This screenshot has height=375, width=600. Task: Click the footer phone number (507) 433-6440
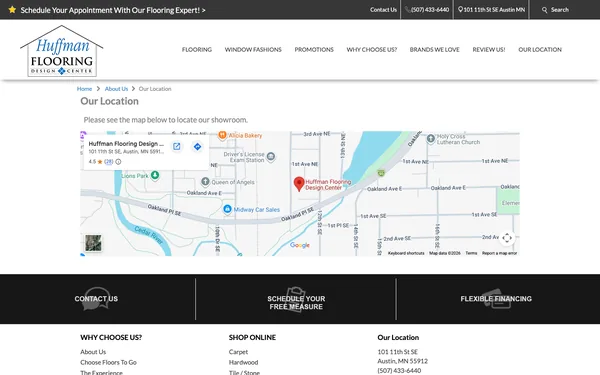pyautogui.click(x=399, y=370)
